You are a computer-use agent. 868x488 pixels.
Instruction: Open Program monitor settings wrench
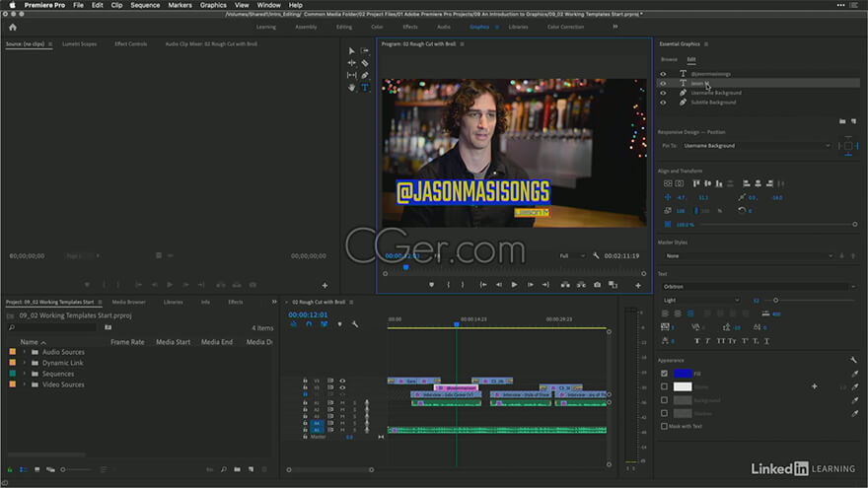pos(596,255)
